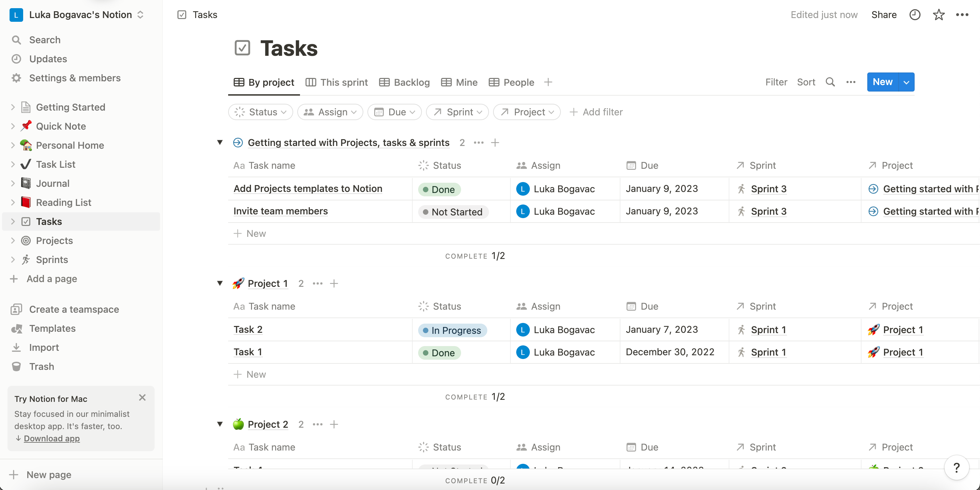Open the Status filter dropdown
This screenshot has height=490, width=980.
pyautogui.click(x=260, y=112)
